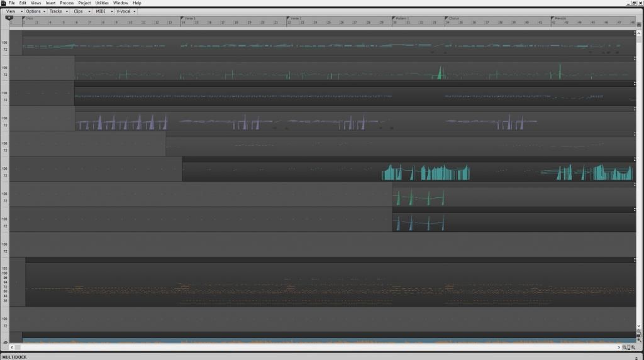The height and width of the screenshot is (360, 644).
Task: Expand the View dropdown in Track view
Action: (x=14, y=11)
